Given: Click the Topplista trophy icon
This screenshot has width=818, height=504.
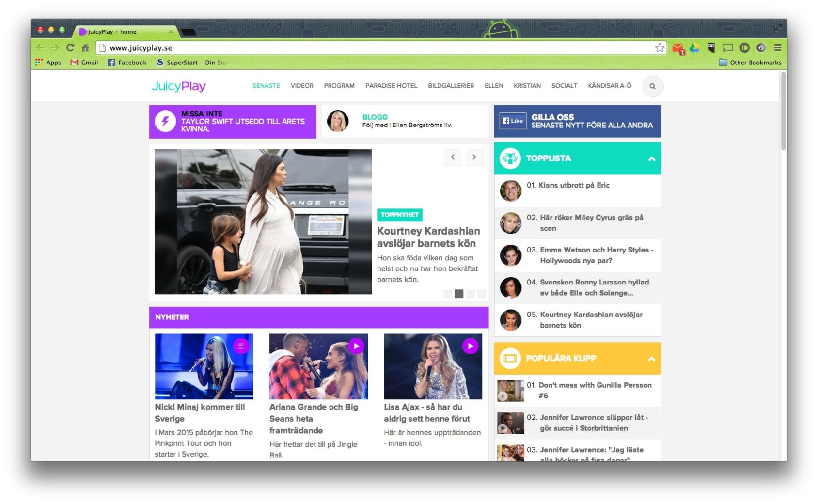Looking at the screenshot, I should [x=510, y=158].
